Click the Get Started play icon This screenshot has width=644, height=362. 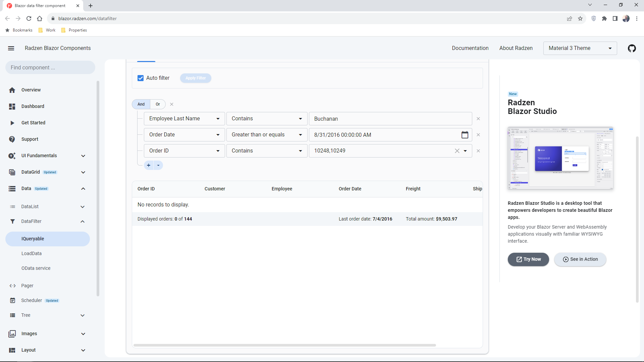pyautogui.click(x=12, y=123)
